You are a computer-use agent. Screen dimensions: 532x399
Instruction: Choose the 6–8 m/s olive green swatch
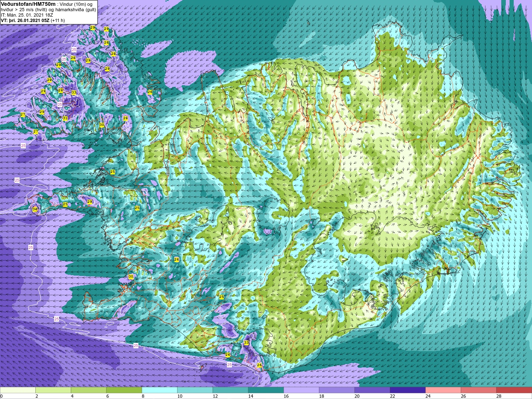124,390
